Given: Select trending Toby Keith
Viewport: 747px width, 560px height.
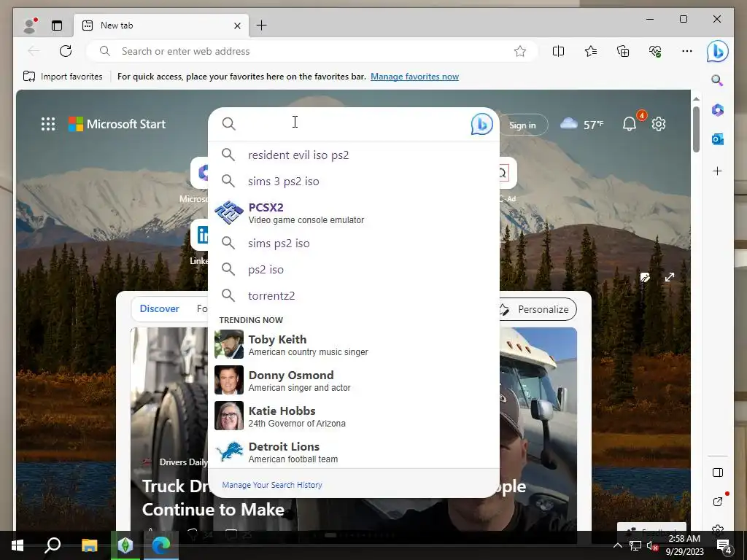Looking at the screenshot, I should click(x=354, y=344).
